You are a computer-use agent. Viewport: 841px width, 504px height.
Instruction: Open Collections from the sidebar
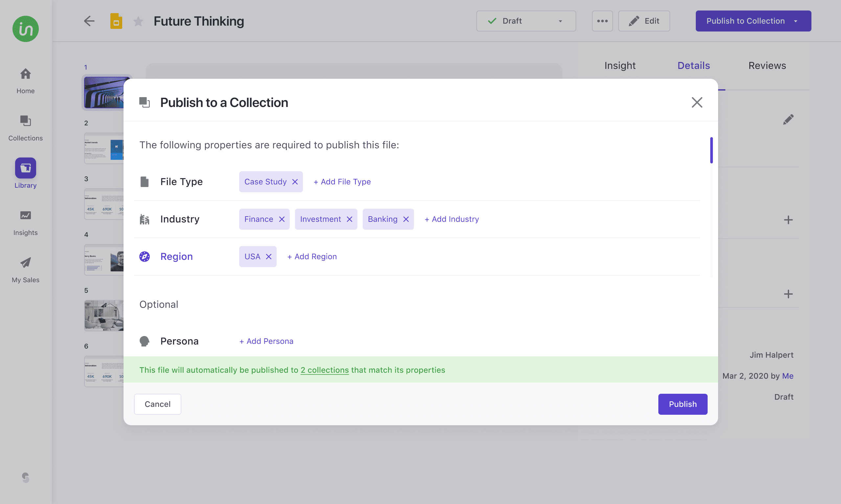coord(26,128)
